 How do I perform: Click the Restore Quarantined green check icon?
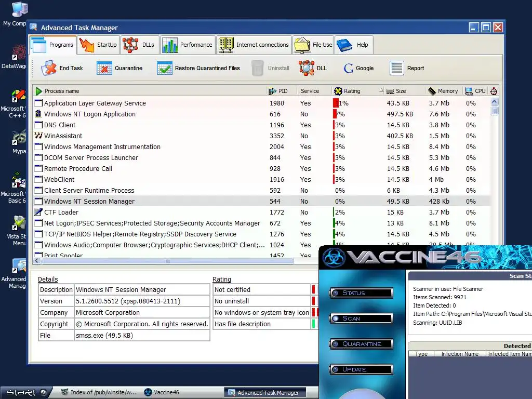(165, 68)
